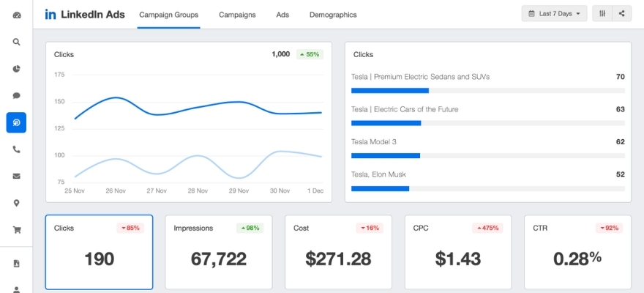Viewport: 644px width, 293px height.
Task: Select the Cost $271.28 metric card
Action: pyautogui.click(x=338, y=252)
